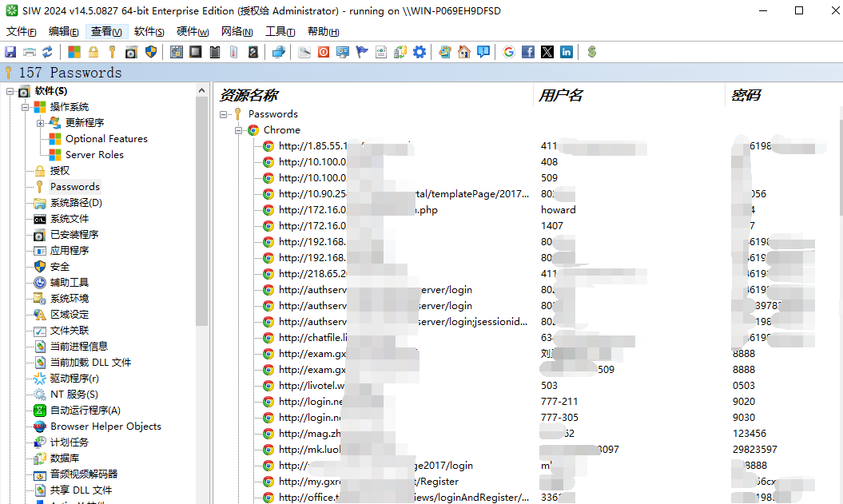Click the home icon in toolbar
This screenshot has width=843, height=504.
point(464,52)
